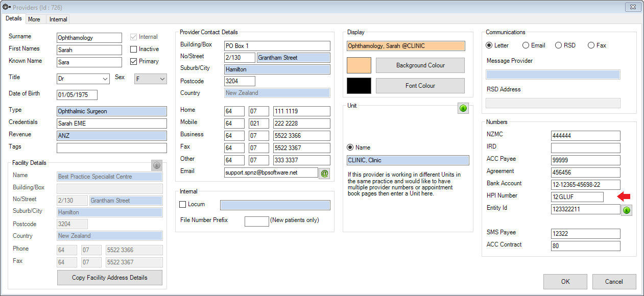
Task: Click the provider No/Street number field 2/130
Action: 240,58
